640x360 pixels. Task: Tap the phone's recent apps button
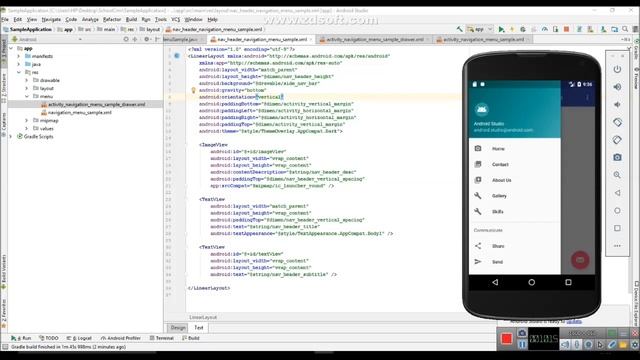(568, 282)
